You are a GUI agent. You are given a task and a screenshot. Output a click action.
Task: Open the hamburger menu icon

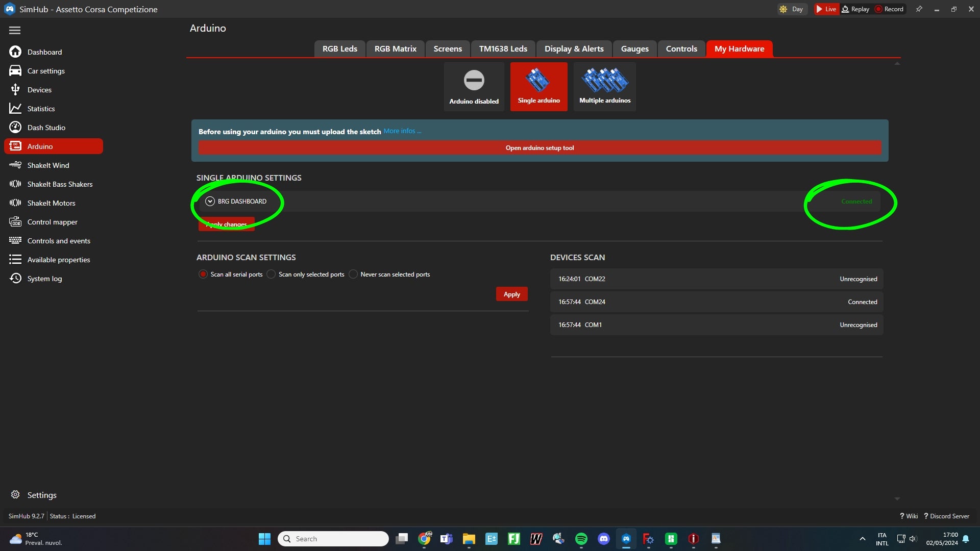(15, 31)
